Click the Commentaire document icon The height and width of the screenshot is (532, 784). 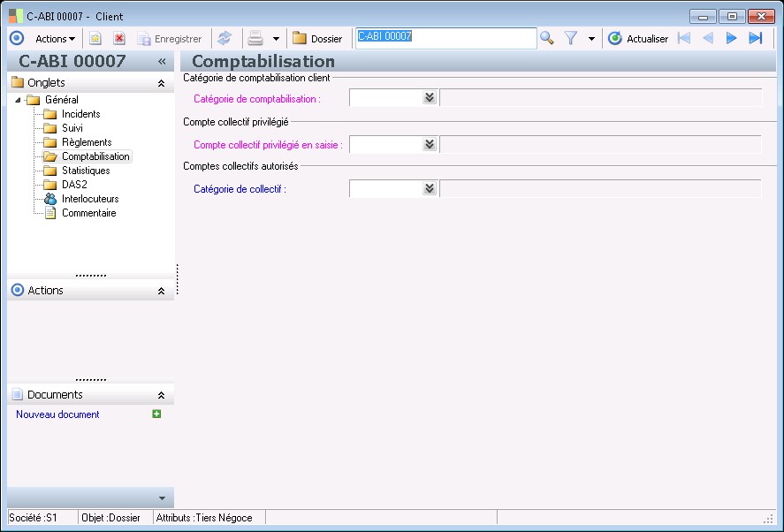point(50,213)
